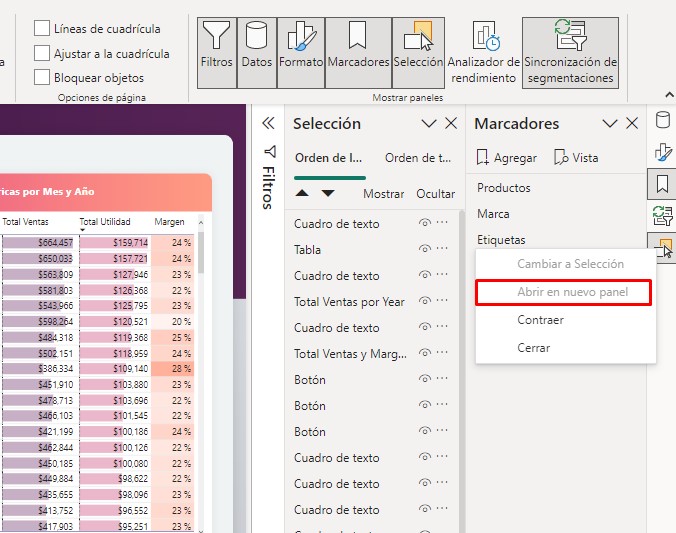Switch to the Orden de t... tab

(x=418, y=158)
